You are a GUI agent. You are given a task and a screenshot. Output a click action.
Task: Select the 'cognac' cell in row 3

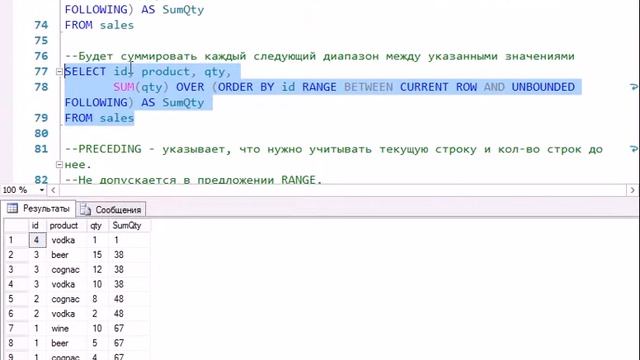pyautogui.click(x=67, y=269)
